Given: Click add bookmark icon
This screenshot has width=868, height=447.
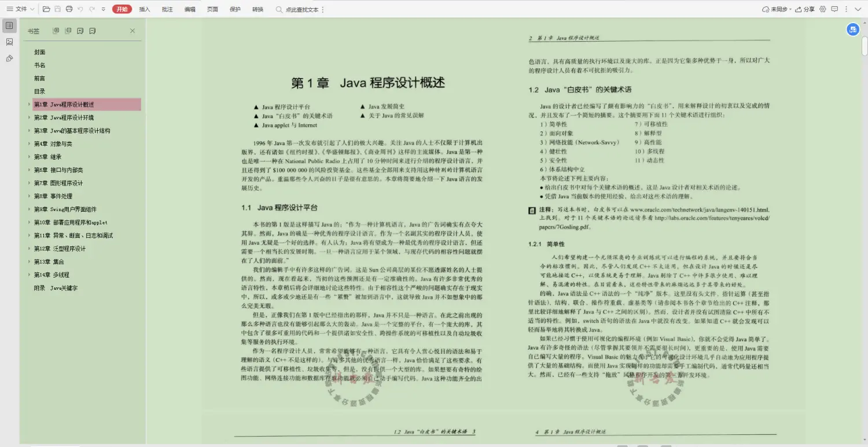Looking at the screenshot, I should pos(80,31).
